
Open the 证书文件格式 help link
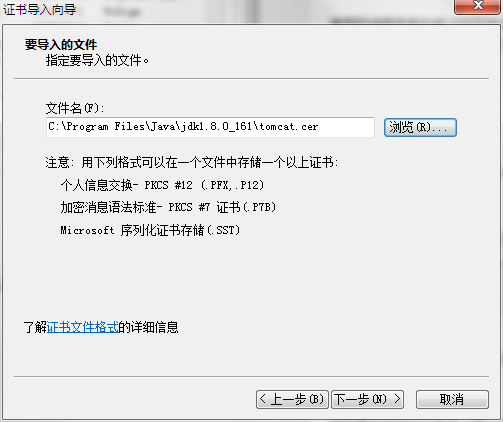click(x=83, y=327)
